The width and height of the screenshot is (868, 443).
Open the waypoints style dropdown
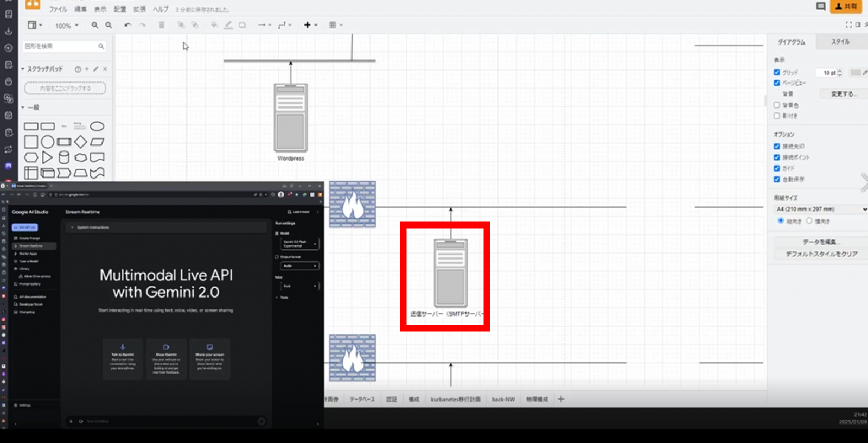(x=285, y=25)
